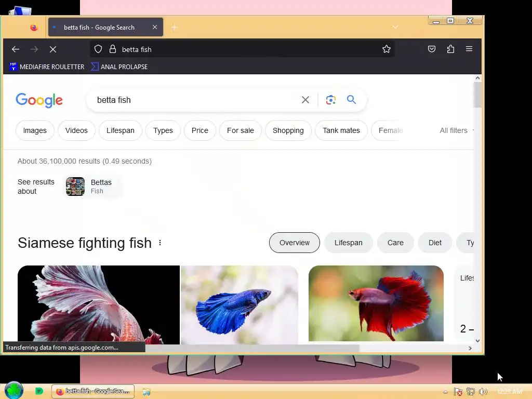
Task: Switch to the Diet knowledge panel tab
Action: 435,243
